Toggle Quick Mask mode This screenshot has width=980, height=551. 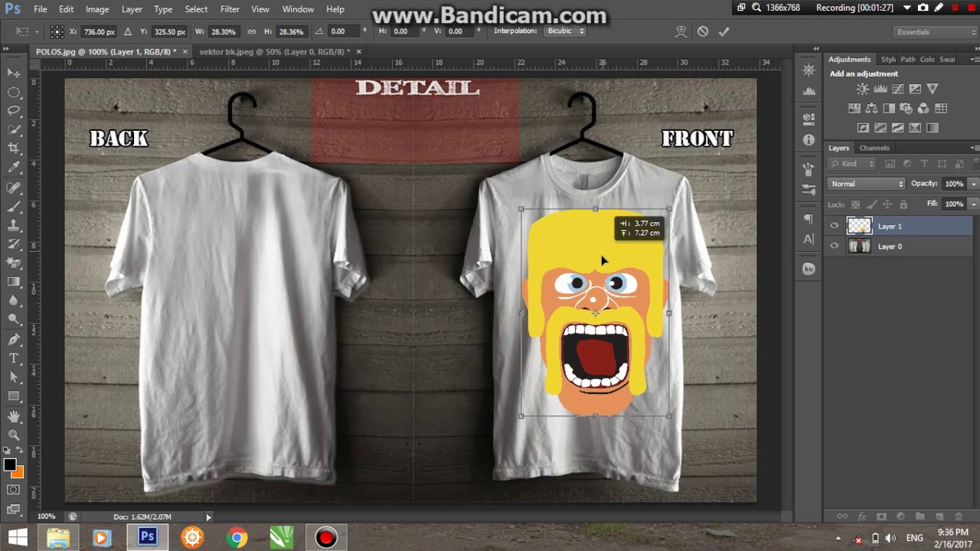[14, 490]
